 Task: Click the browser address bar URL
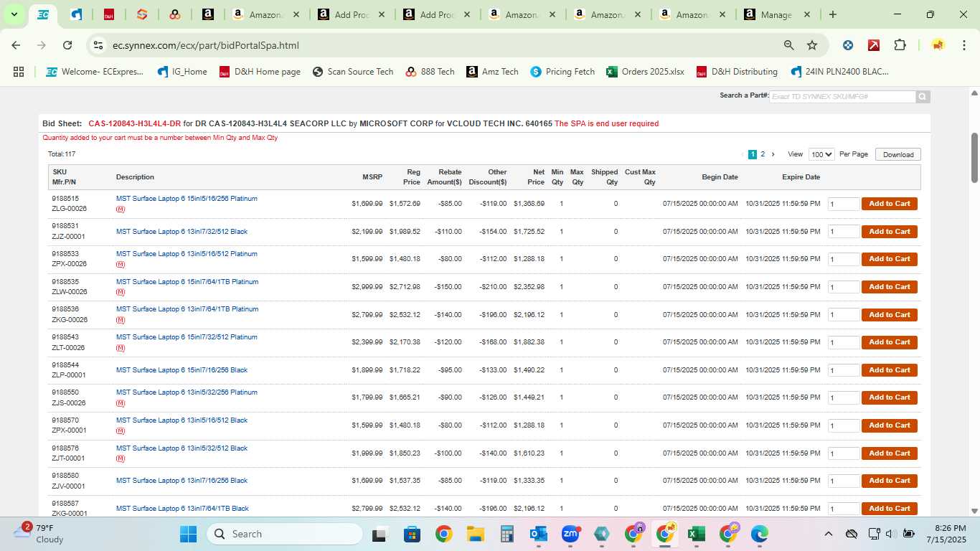click(x=206, y=45)
